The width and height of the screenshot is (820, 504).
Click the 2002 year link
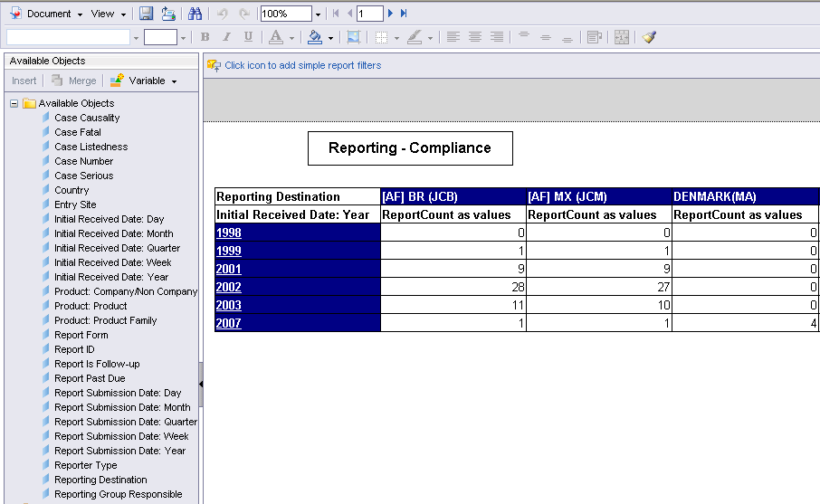pos(228,287)
